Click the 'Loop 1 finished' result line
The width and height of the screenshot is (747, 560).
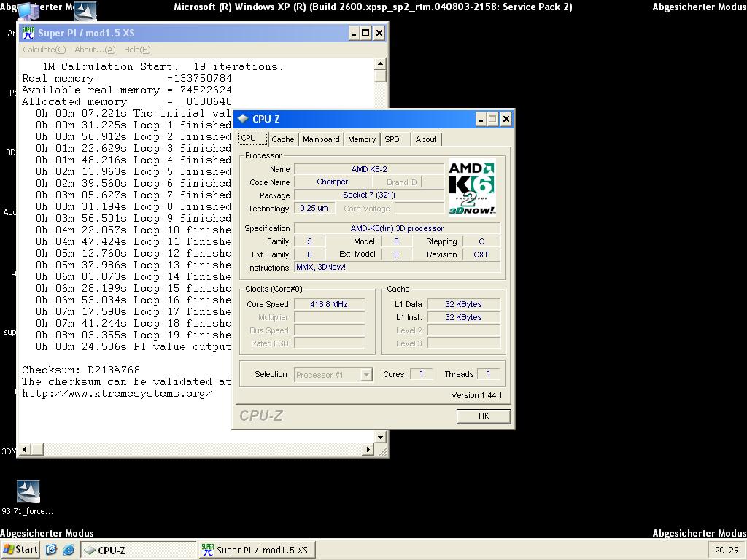click(133, 125)
